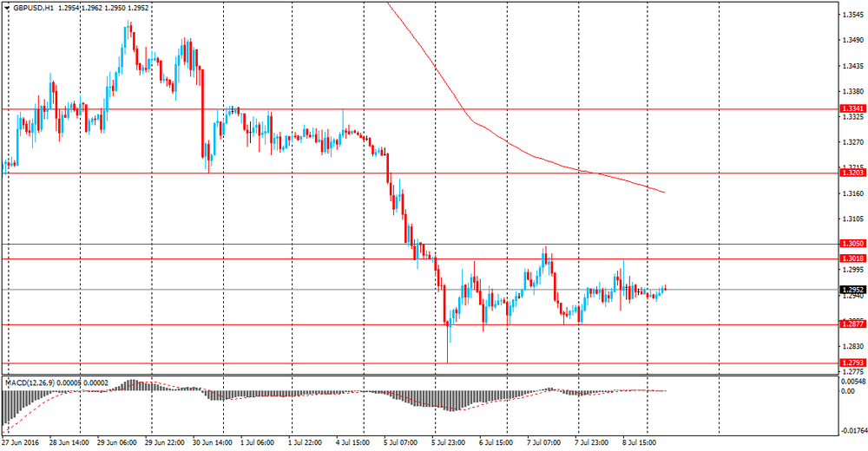Click the 1 Jul 06:00 time label
Image resolution: width=868 pixels, height=451 pixels.
point(258,442)
